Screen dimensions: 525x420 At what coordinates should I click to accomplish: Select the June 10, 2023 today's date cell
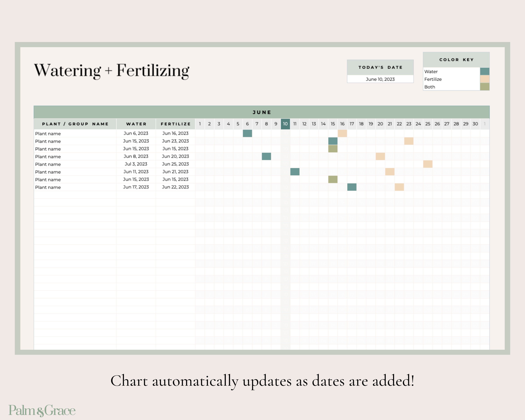pyautogui.click(x=380, y=79)
